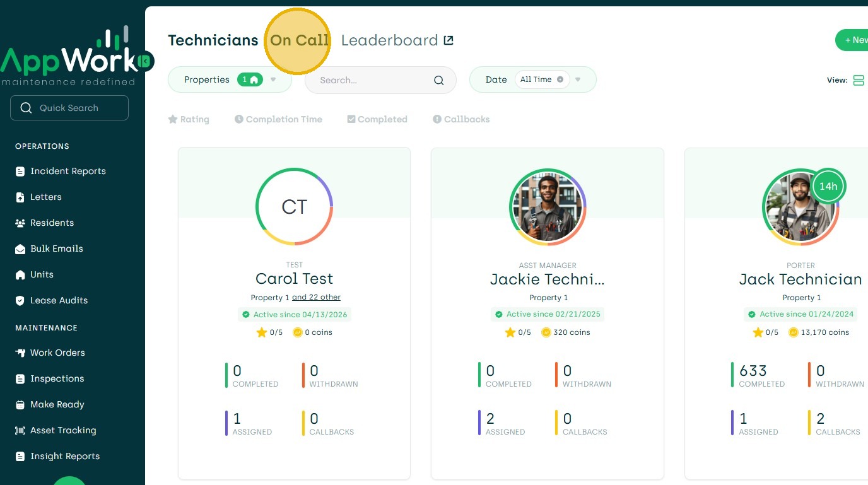Expand the Date filter dropdown arrow
Viewport: 868px width, 485px height.
[x=578, y=79]
